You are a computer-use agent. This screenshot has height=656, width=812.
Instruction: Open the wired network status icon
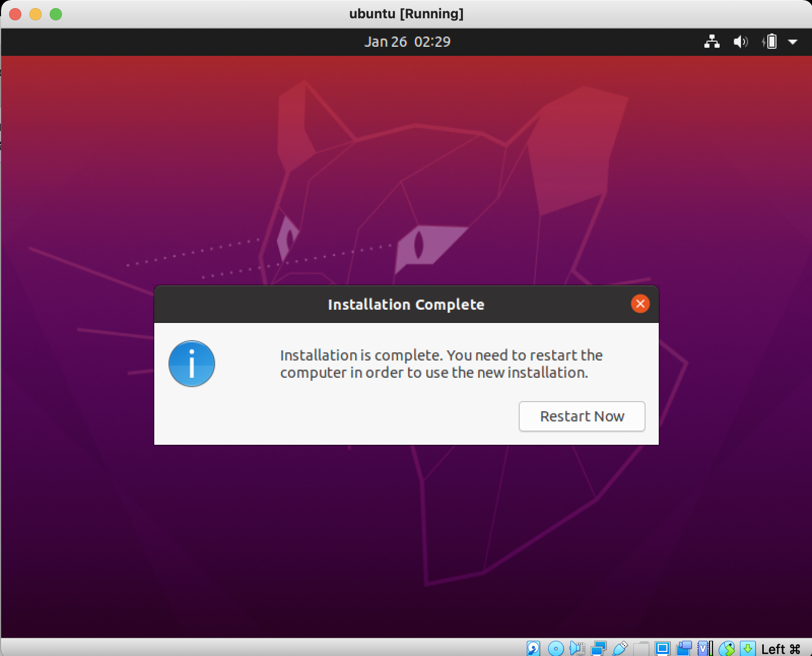[x=712, y=42]
